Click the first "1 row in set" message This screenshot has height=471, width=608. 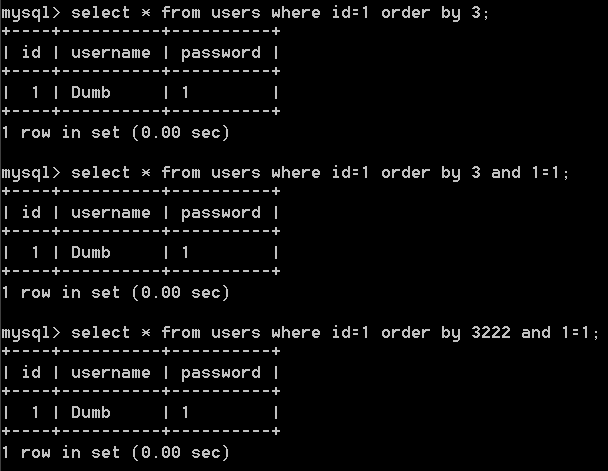(x=116, y=133)
